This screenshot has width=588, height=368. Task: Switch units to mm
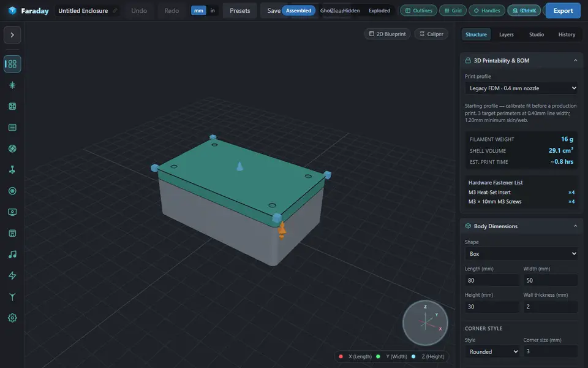[198, 10]
